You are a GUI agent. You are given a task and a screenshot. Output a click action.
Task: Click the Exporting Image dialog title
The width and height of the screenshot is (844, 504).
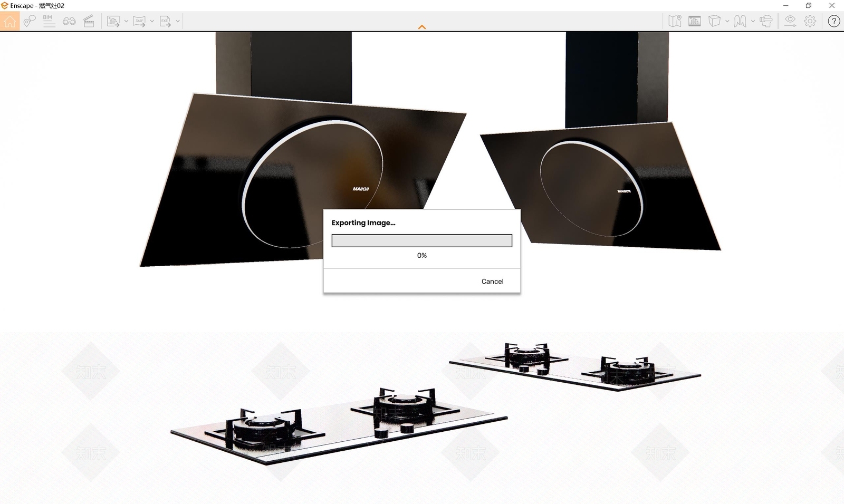click(x=363, y=223)
